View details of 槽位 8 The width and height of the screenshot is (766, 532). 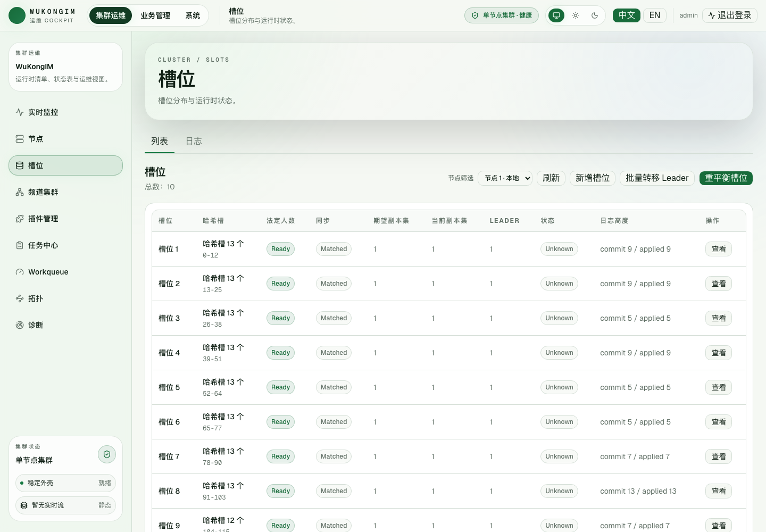click(x=719, y=491)
